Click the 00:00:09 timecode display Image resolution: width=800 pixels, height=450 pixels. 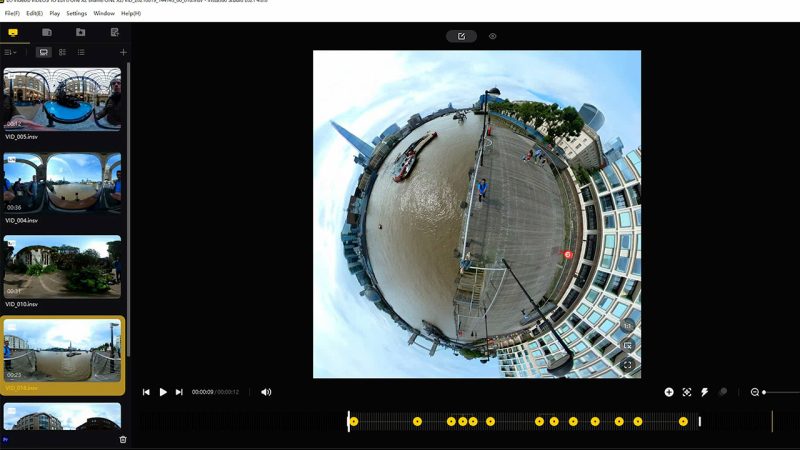click(203, 392)
